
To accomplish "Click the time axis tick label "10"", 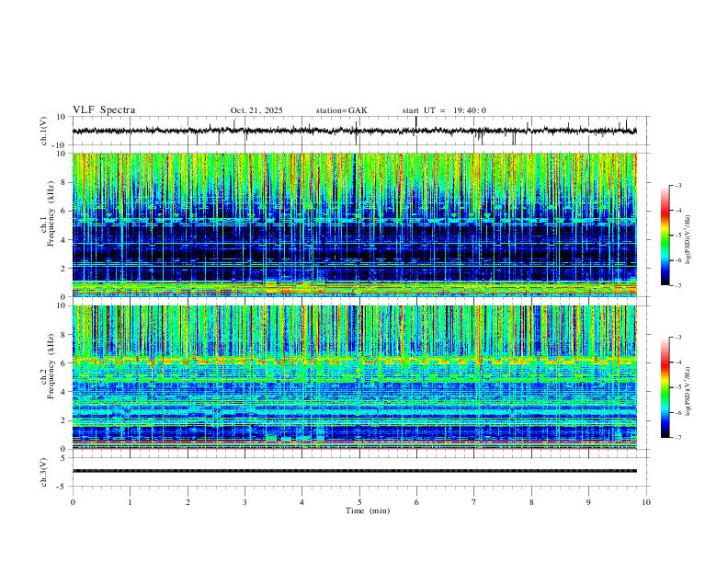I will (x=646, y=502).
